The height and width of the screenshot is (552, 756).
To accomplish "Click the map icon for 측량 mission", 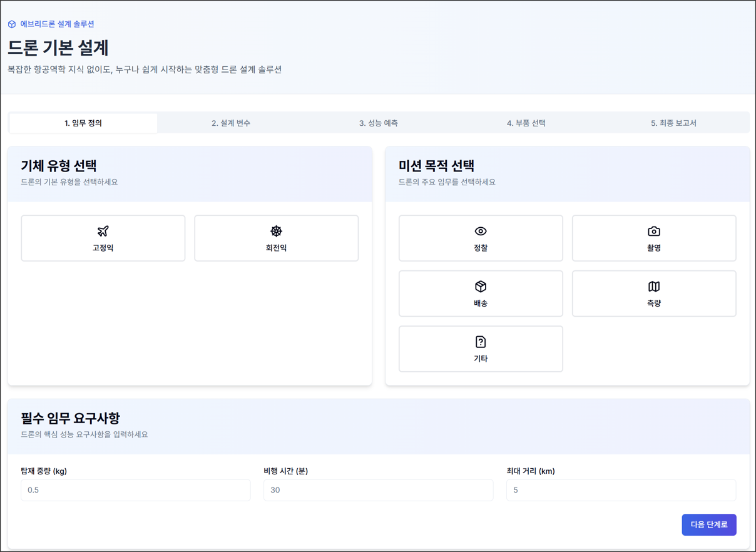I will 654,287.
